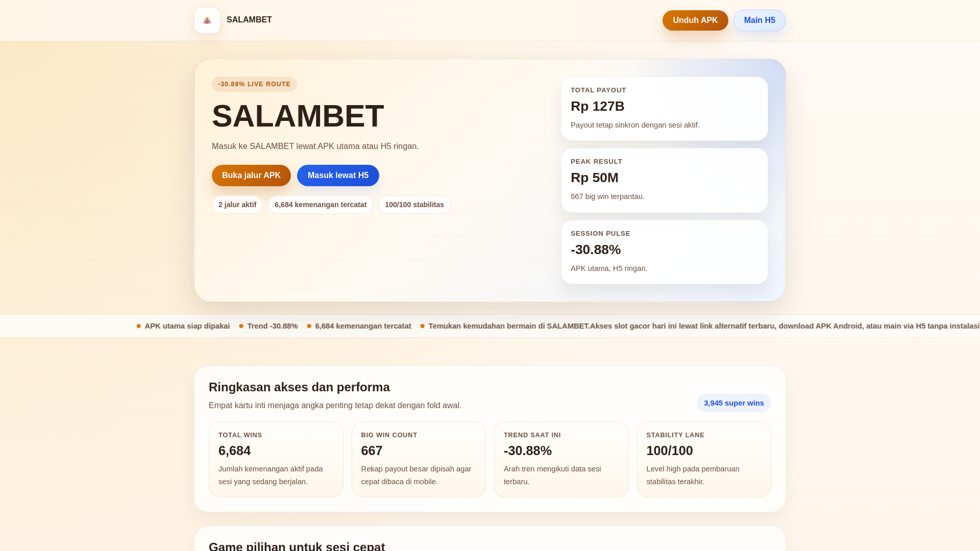Viewport: 980px width, 551px height.
Task: Select the Big Win Count 667 card
Action: [x=419, y=459]
